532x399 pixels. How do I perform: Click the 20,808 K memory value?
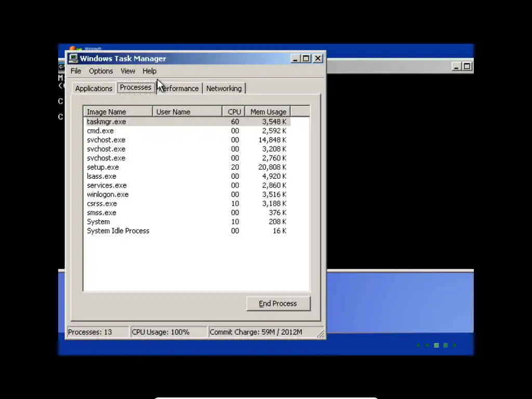pyautogui.click(x=272, y=167)
